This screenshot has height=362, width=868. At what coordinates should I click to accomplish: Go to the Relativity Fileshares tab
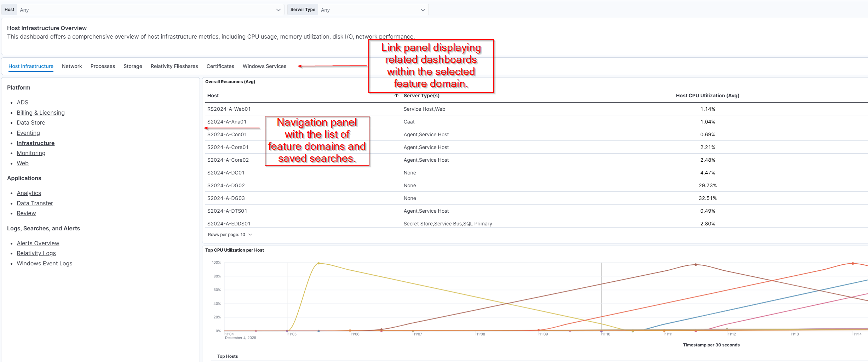pyautogui.click(x=174, y=66)
